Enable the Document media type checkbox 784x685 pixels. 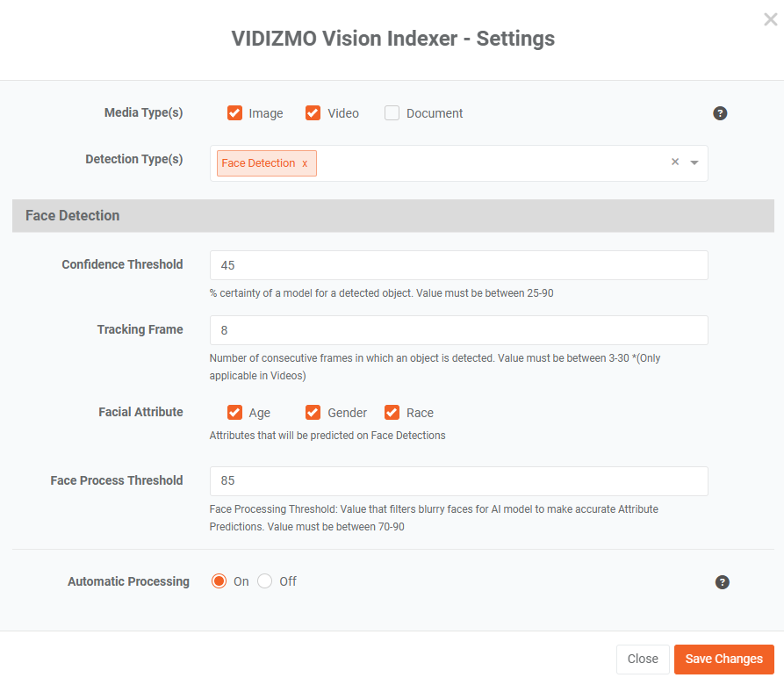click(x=392, y=113)
